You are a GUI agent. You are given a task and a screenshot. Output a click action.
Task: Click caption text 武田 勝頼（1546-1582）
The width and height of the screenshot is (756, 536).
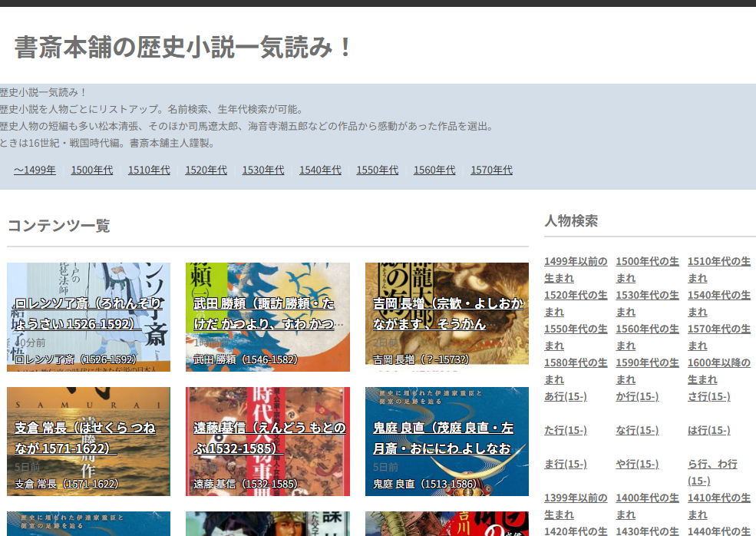[x=246, y=359]
